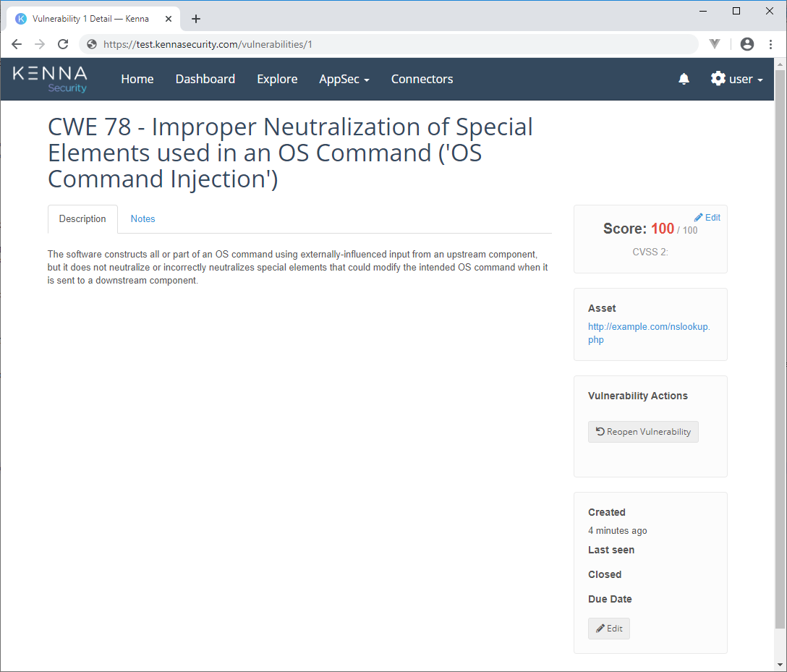Reload the page with the refresh icon
This screenshot has width=787, height=672.
click(x=63, y=44)
